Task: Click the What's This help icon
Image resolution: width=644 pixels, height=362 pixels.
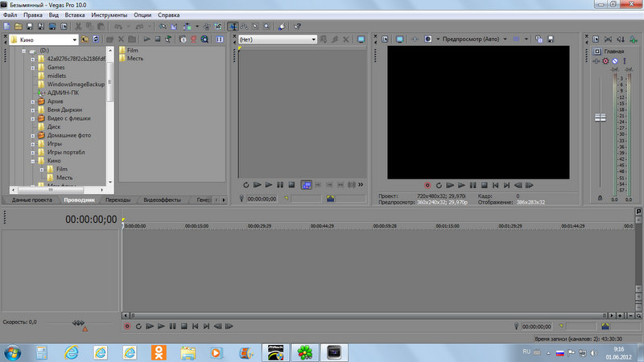Action: coord(297,27)
